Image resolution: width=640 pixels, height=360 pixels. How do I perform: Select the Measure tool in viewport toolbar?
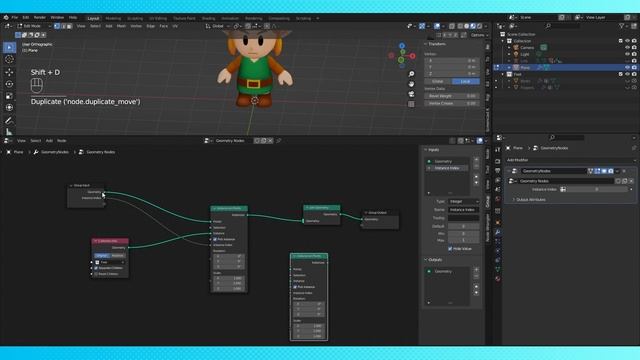click(x=9, y=131)
